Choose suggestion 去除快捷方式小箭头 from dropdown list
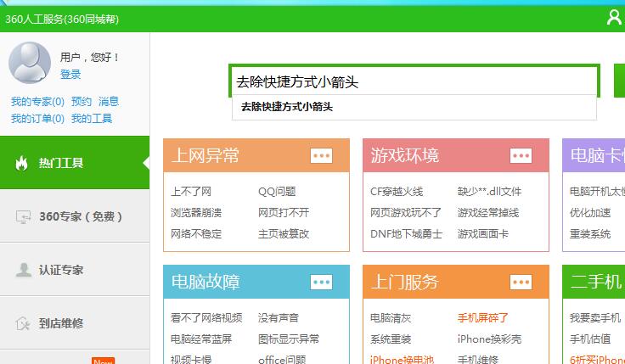Viewport: 625px width, 364px height. tap(414, 107)
